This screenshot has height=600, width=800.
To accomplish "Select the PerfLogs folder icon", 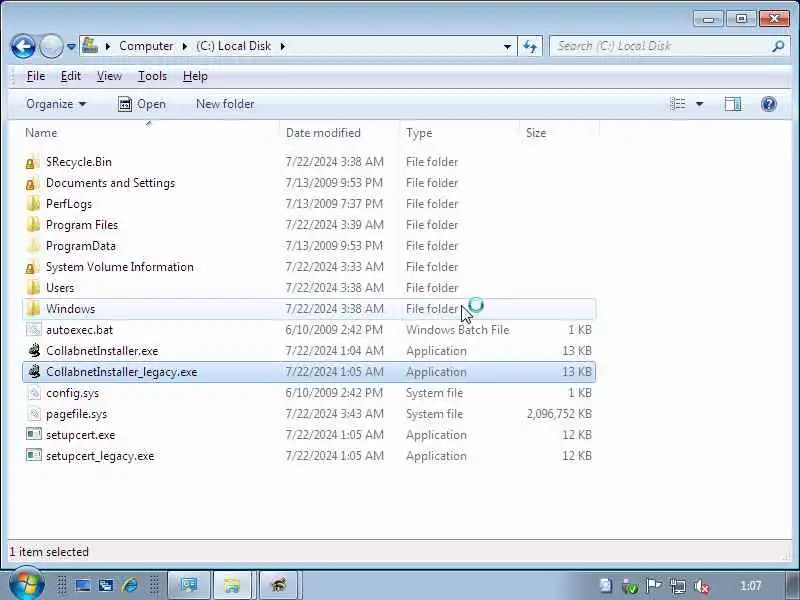I will (33, 204).
